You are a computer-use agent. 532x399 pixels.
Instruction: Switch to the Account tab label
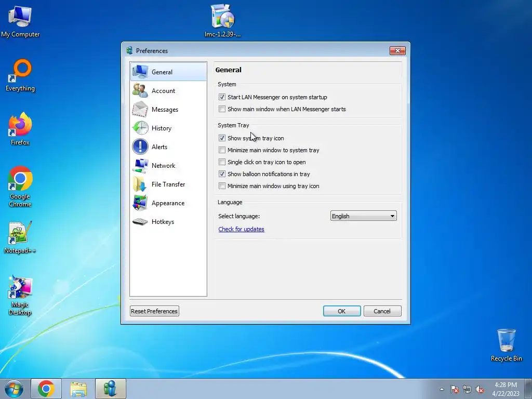[163, 91]
